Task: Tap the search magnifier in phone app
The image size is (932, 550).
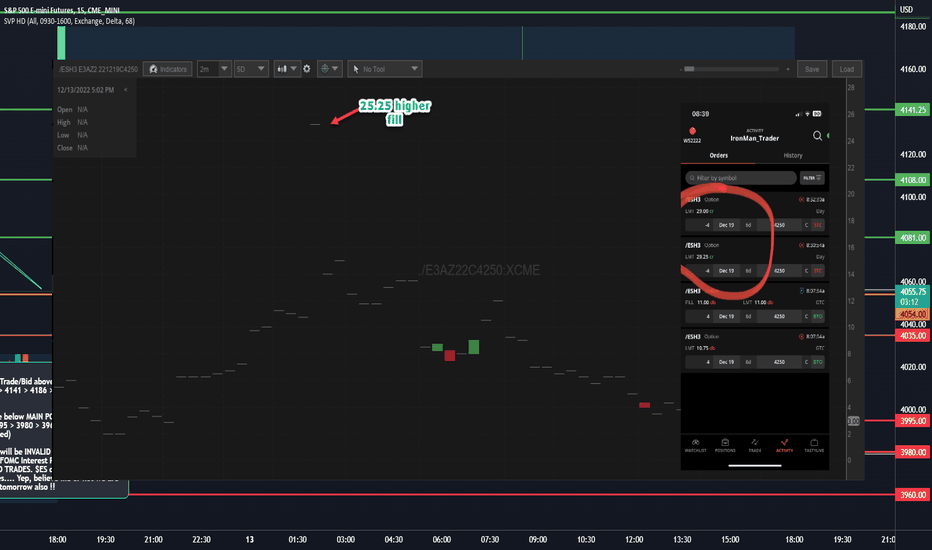Action: point(817,136)
